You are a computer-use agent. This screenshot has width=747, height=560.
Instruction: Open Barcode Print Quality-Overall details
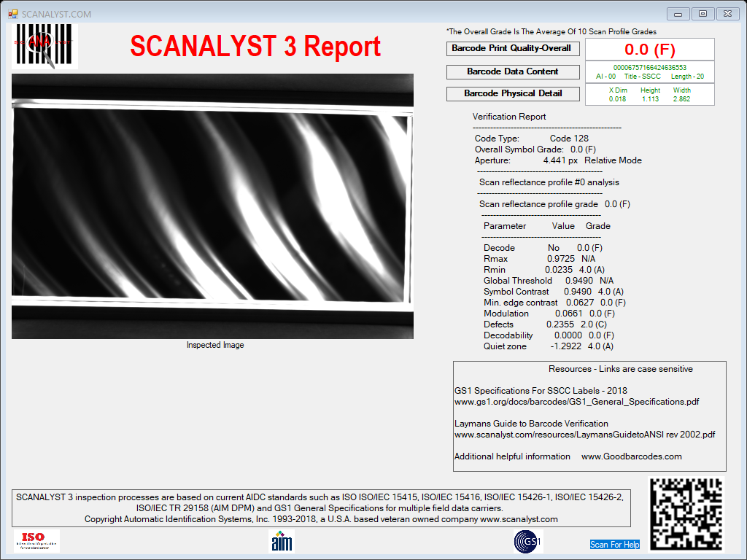513,49
